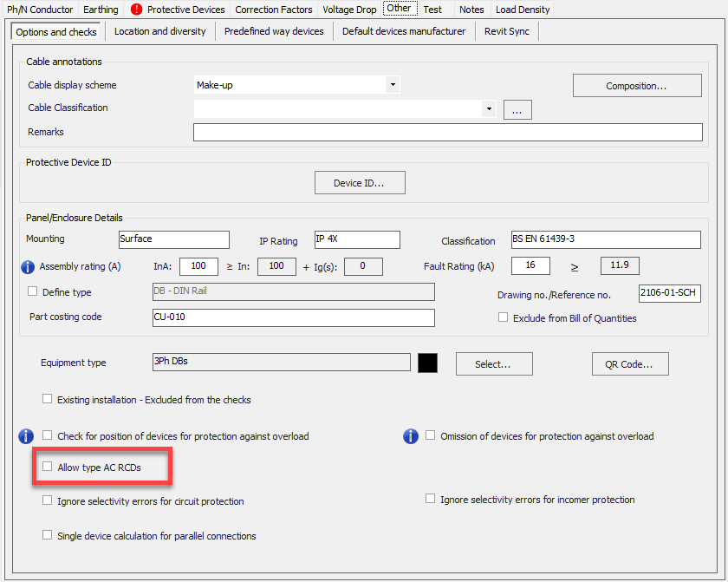Click the ellipsis button beside Cable Classification
The image size is (728, 582).
(x=517, y=110)
